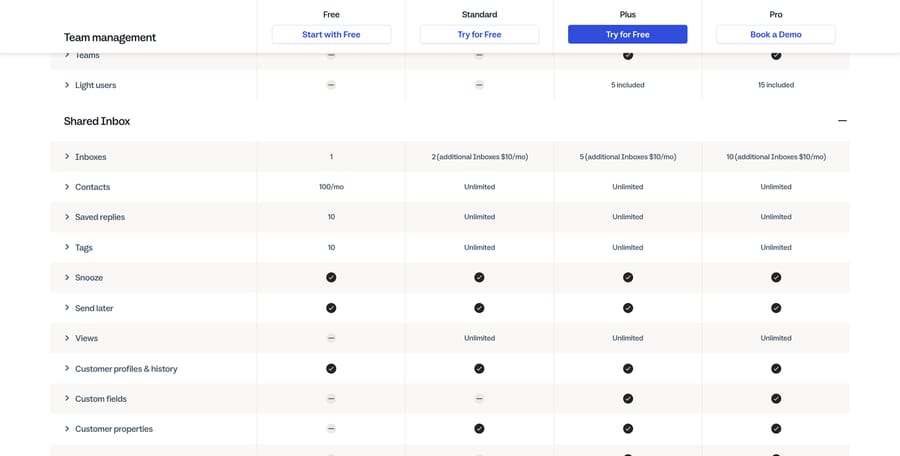The height and width of the screenshot is (456, 900).
Task: Click the Start with Free button
Action: pos(331,34)
